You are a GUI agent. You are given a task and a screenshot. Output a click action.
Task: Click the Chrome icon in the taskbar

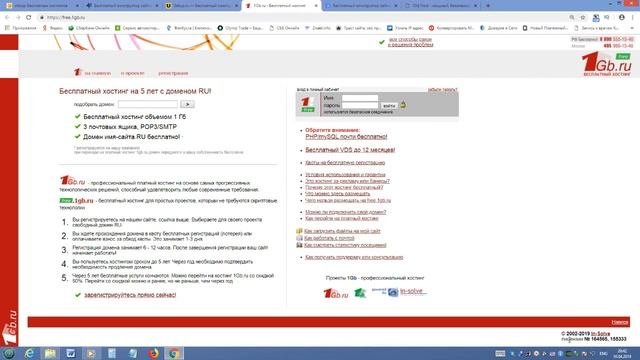174,353
